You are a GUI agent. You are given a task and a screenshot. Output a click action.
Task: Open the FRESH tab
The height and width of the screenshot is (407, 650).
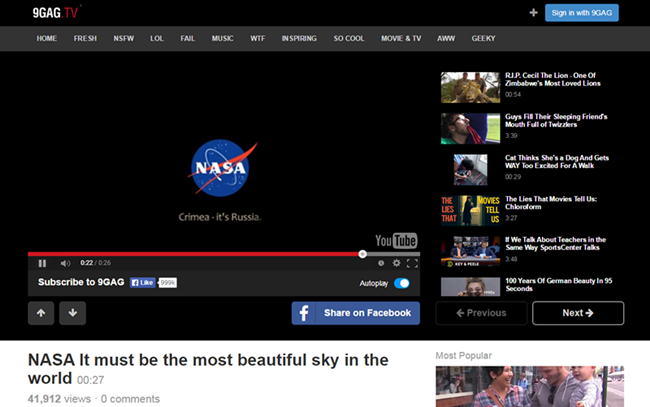[x=85, y=38]
